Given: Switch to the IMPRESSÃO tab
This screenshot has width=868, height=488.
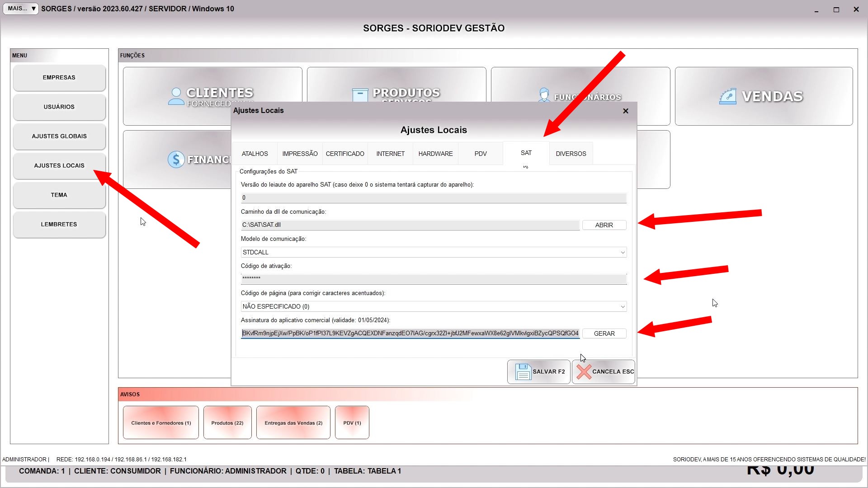Looking at the screenshot, I should (300, 154).
